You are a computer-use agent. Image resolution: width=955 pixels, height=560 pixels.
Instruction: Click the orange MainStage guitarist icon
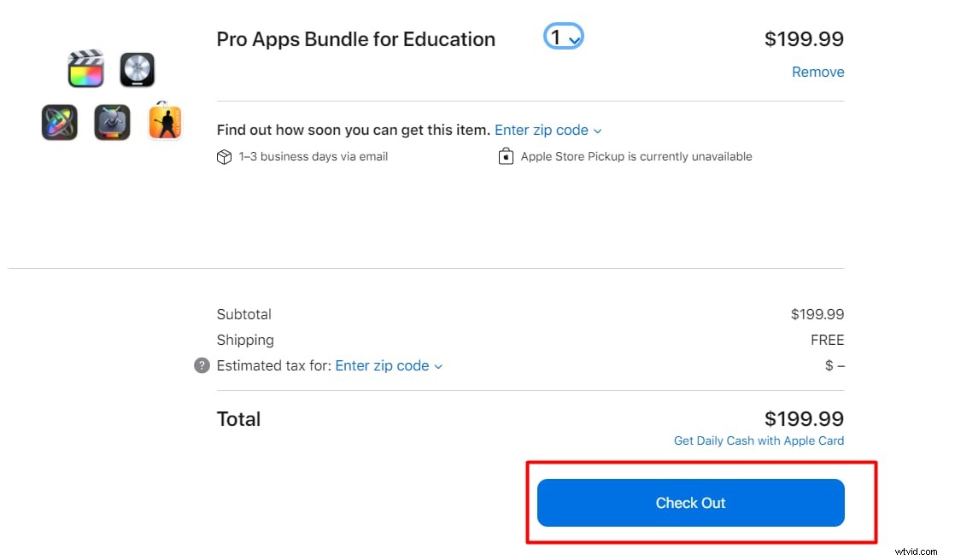click(x=165, y=121)
